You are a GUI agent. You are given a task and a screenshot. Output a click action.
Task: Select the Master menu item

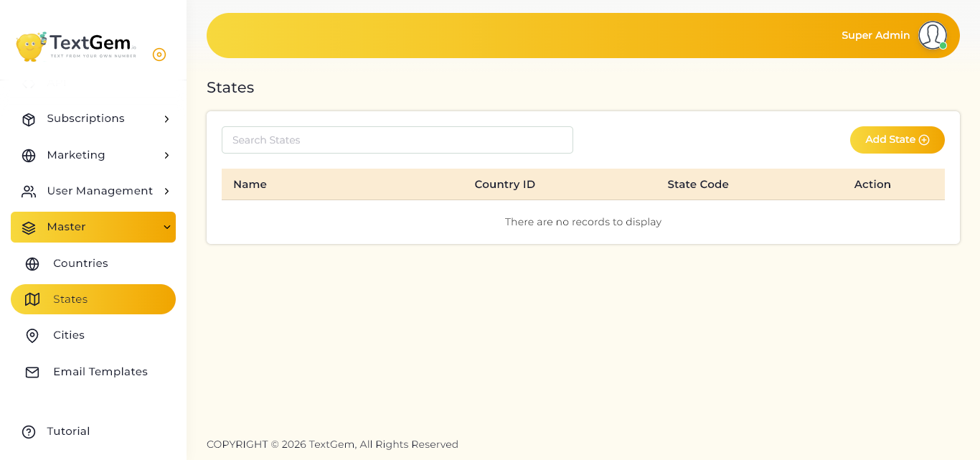(93, 227)
